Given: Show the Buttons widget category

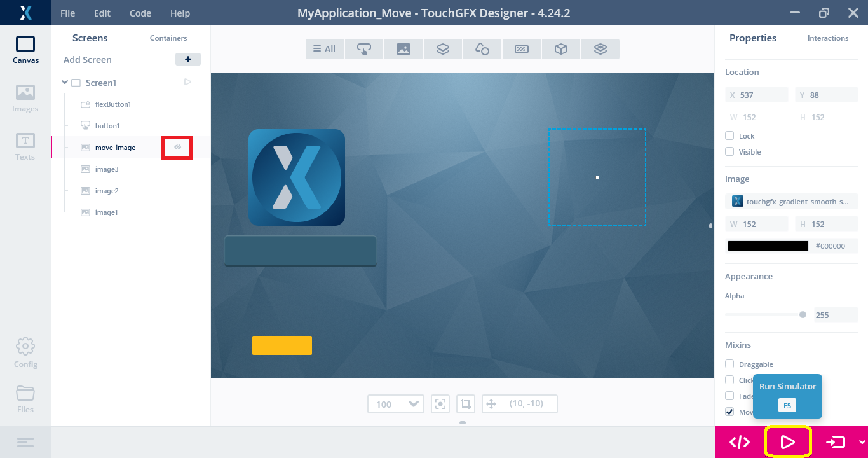Looking at the screenshot, I should click(364, 49).
